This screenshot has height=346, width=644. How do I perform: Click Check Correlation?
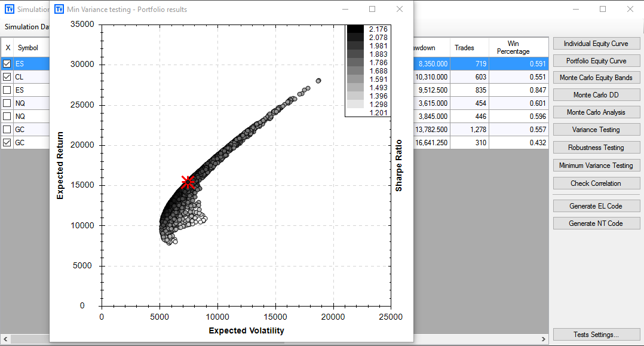click(596, 183)
